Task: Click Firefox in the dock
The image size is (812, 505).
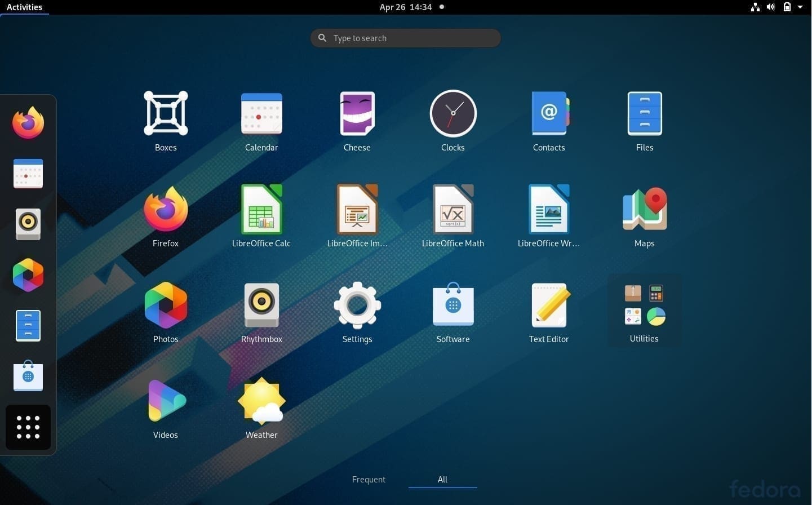Action: (28, 123)
